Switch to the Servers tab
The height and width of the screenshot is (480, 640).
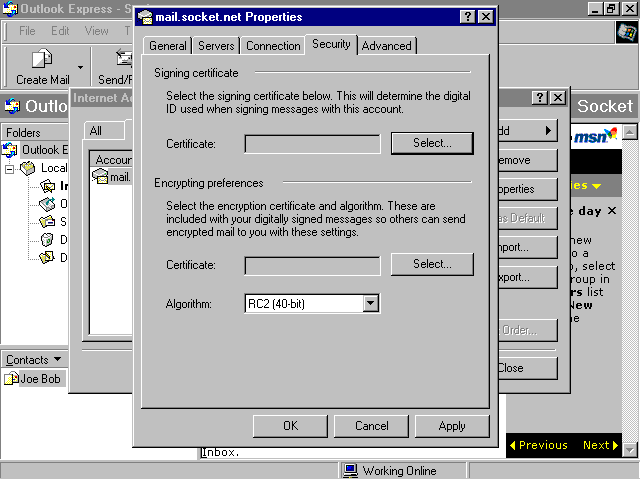pyautogui.click(x=216, y=46)
